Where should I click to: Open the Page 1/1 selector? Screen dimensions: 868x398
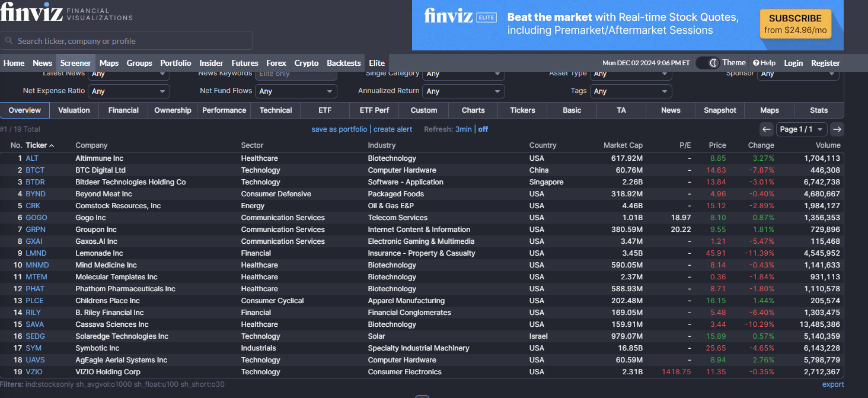[802, 129]
